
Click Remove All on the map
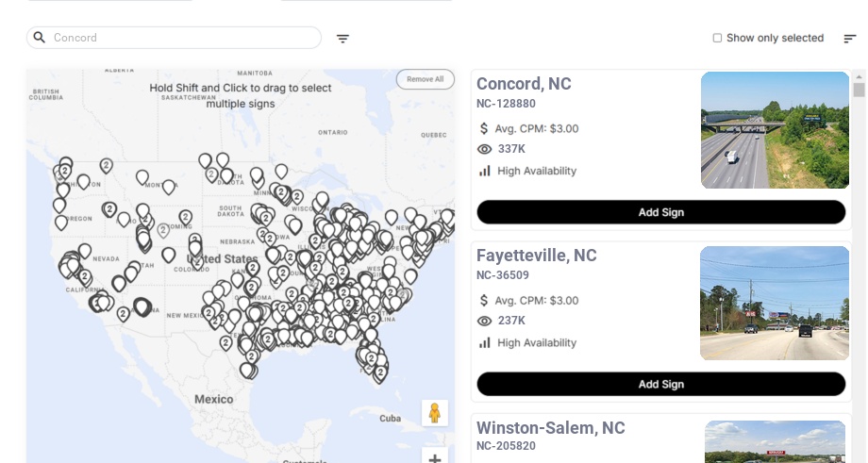[425, 79]
